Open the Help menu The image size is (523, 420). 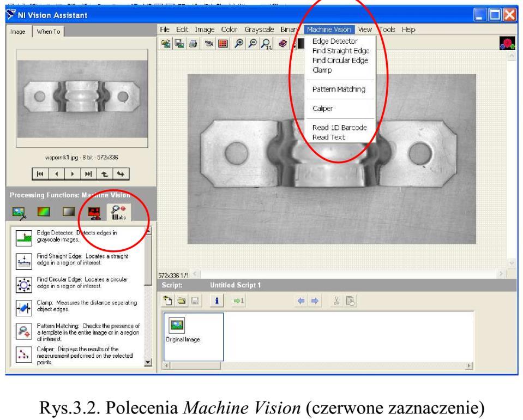[408, 29]
